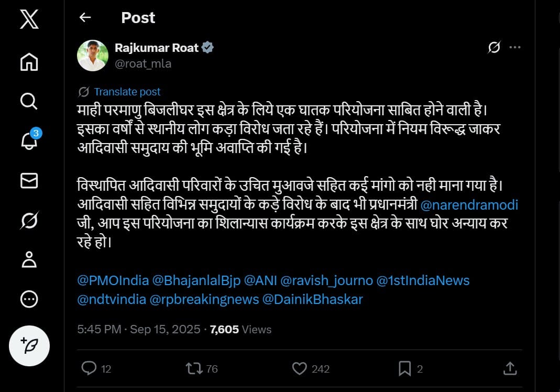Open Grok in the left sidebar
Screen dimensions: 560x392
(29, 220)
